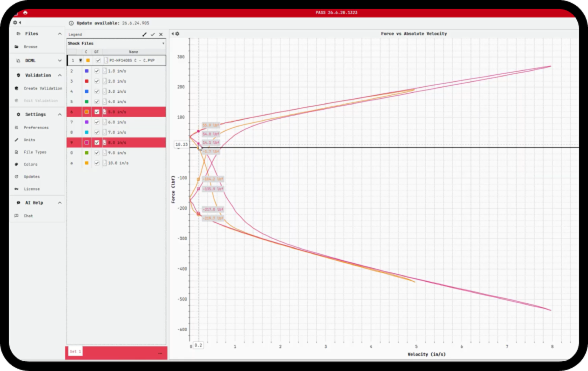Select Create Validation menu item
588x371 pixels.
[43, 89]
